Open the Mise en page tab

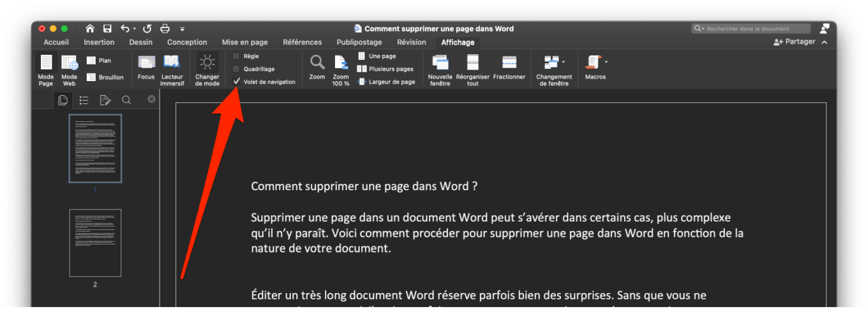[245, 42]
